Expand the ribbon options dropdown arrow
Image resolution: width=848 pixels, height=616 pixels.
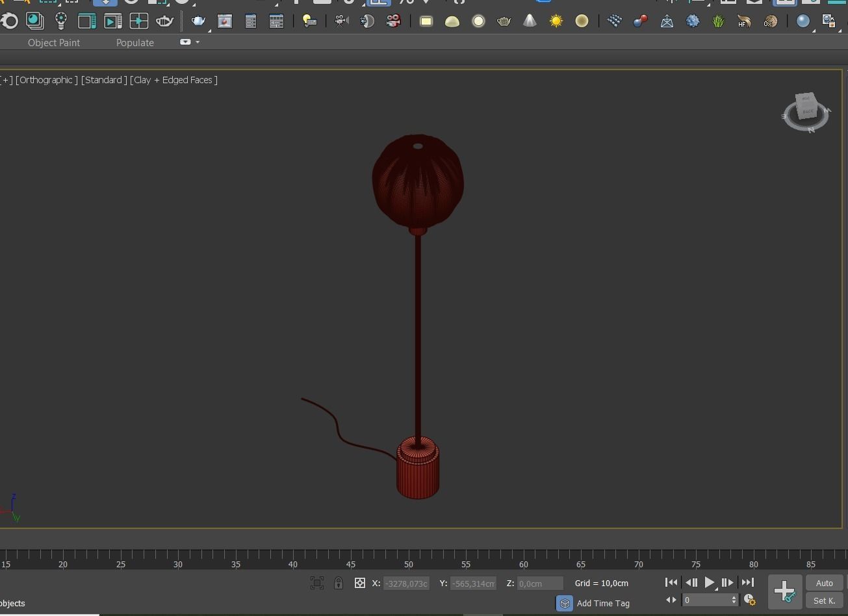198,42
